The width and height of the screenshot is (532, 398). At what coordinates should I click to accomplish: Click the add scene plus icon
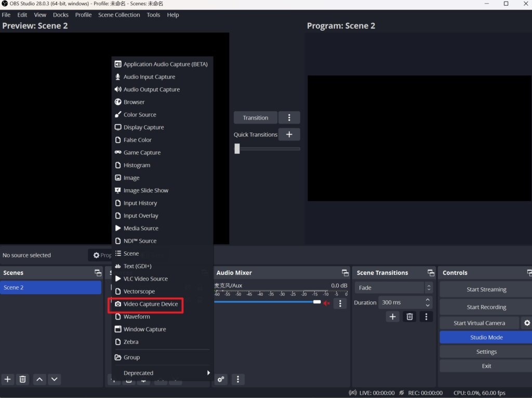coord(8,379)
